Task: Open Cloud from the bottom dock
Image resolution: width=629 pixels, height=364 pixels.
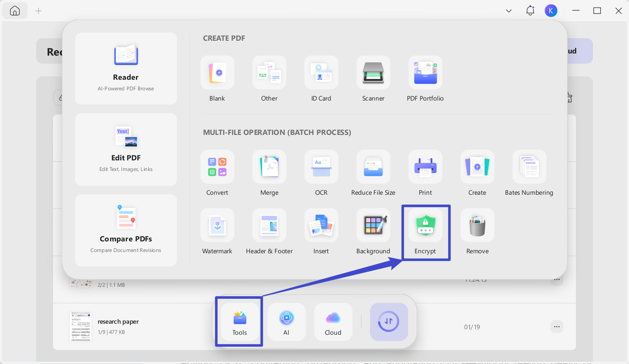Action: pos(333,322)
